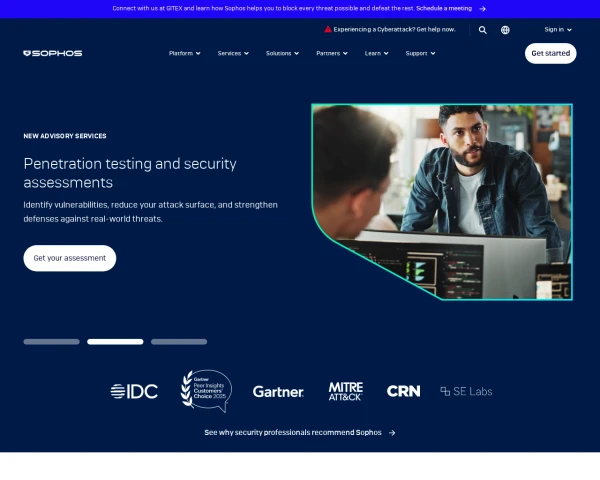
Task: Click the globe language icon
Action: 505,30
